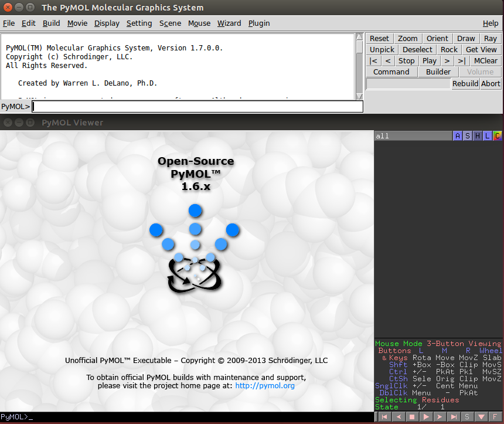Screen dimensions: 504x424
Task: Rewind movie with the |< button
Action: coord(373,61)
